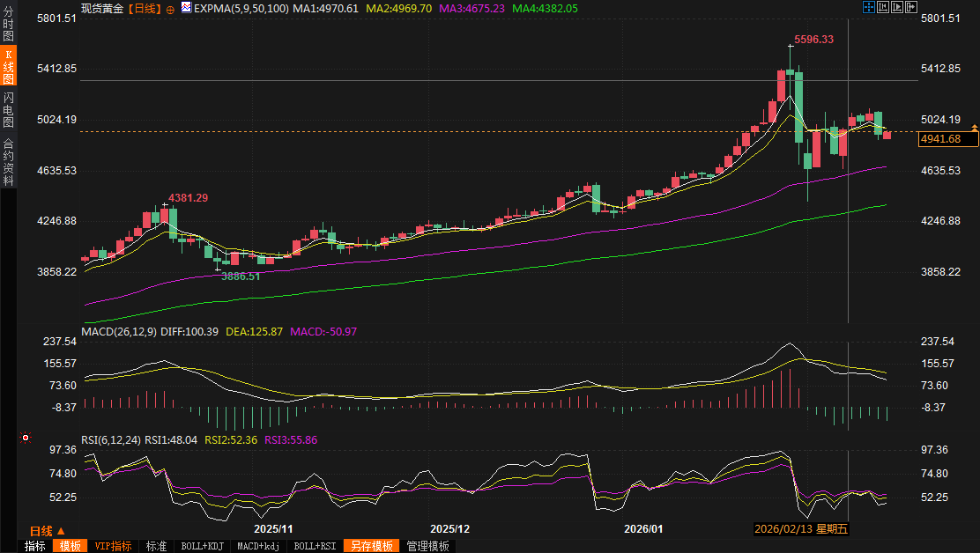Screen dimensions: 980x553
Task: Click the orange circle icon beside 日线
Action: [x=170, y=8]
